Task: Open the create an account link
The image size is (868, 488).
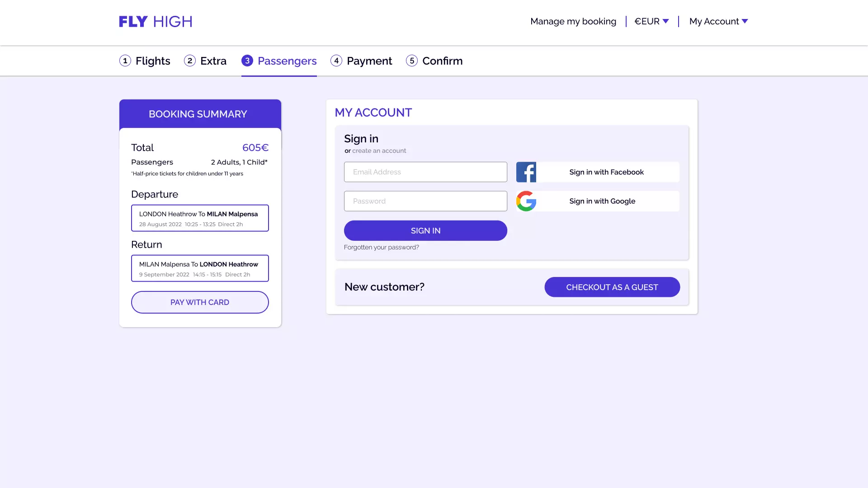Action: point(379,151)
